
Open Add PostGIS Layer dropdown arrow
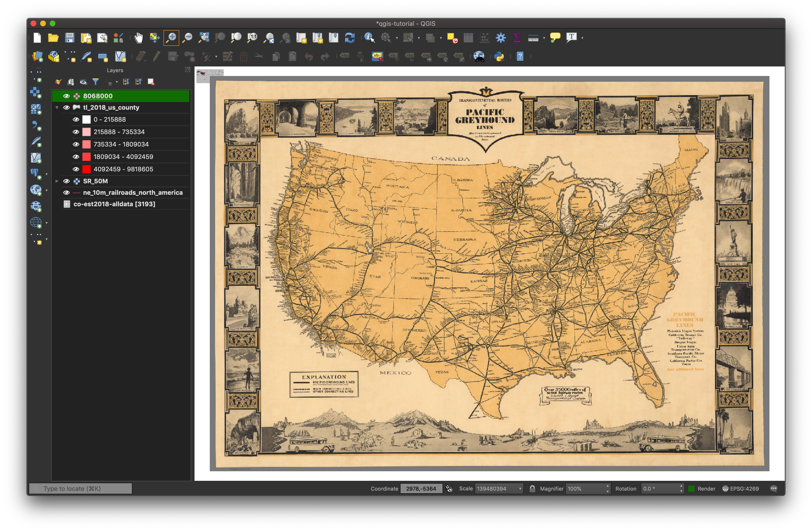47,174
